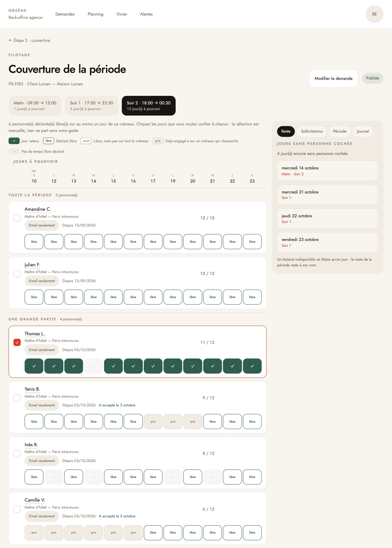This screenshot has width=392, height=548.
Task: Open the Alertes menu
Action: tap(146, 14)
